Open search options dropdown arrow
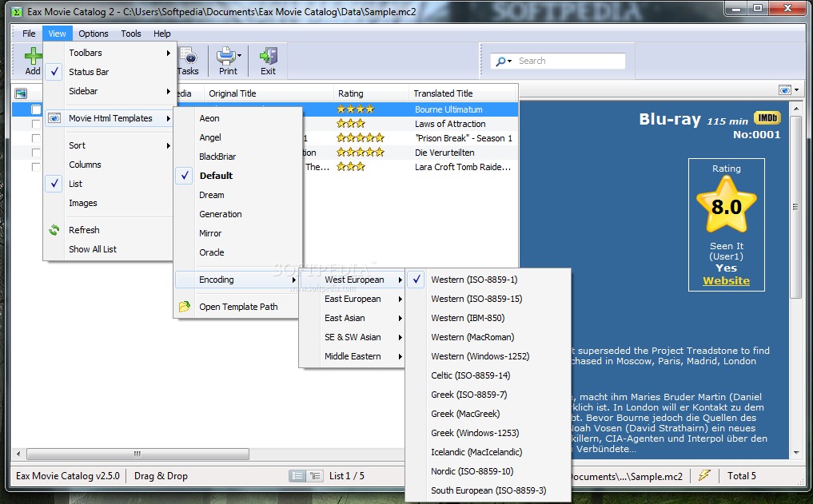Image resolution: width=813 pixels, height=504 pixels. pyautogui.click(x=510, y=62)
